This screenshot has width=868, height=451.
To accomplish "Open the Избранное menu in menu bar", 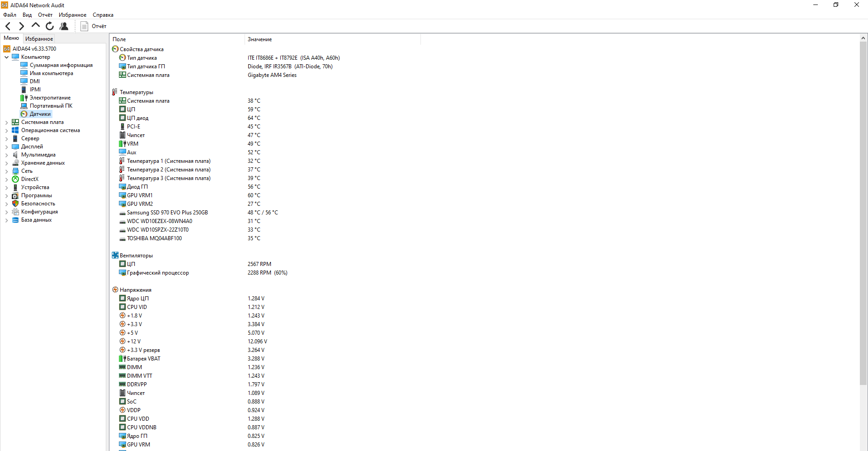I will click(72, 15).
